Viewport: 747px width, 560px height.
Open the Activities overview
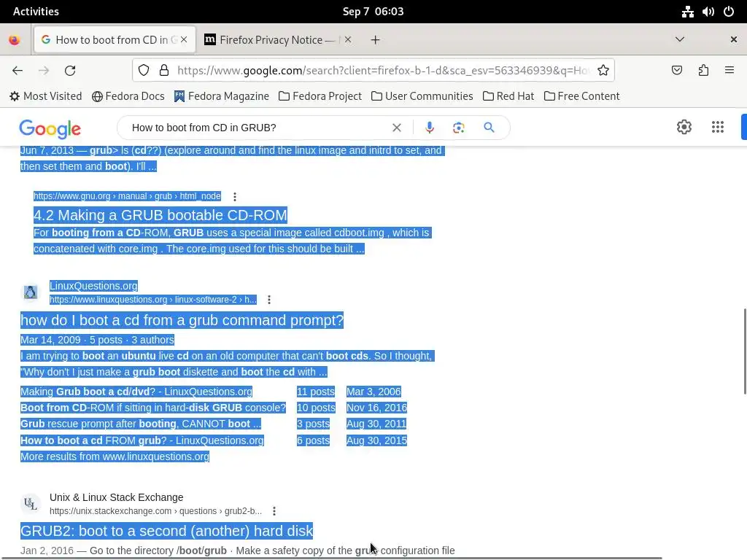[x=36, y=12]
